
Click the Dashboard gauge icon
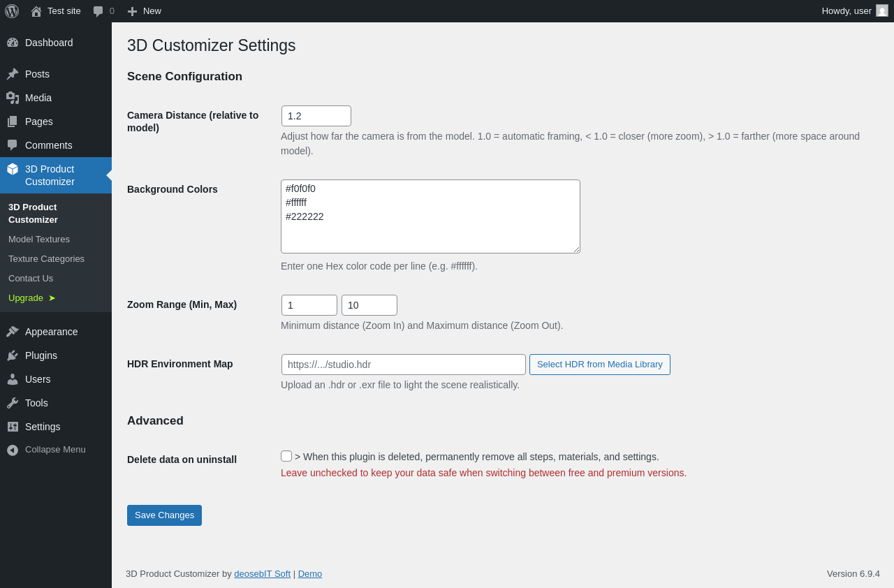point(13,43)
